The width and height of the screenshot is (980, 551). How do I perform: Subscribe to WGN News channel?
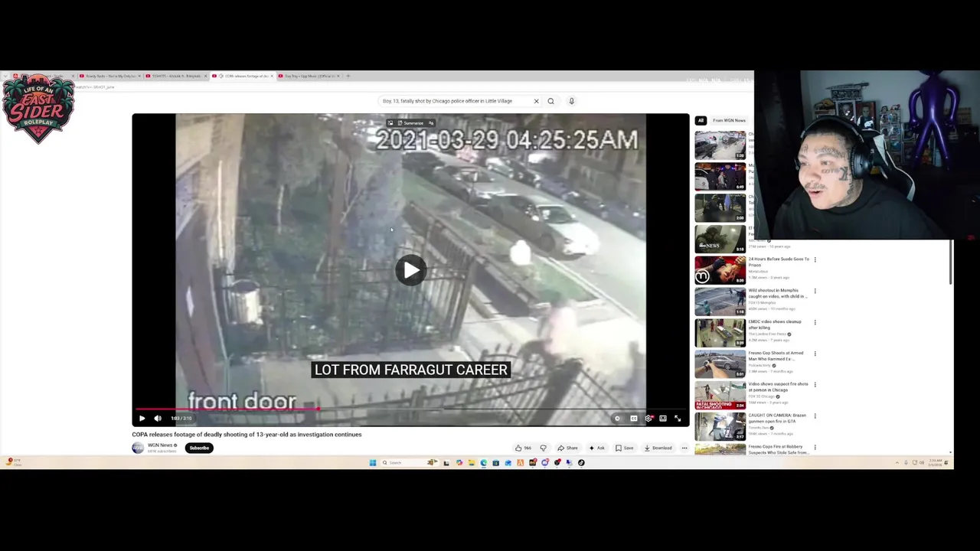[x=199, y=448]
